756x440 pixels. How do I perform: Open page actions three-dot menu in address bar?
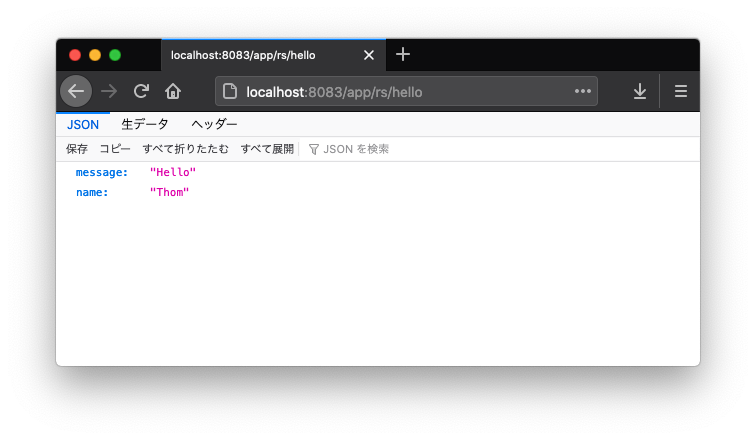click(582, 91)
